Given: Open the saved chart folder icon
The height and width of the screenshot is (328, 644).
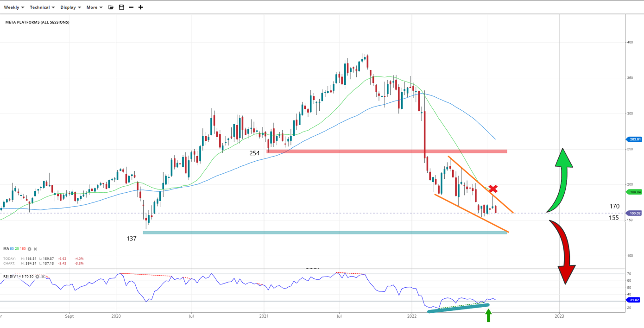Looking at the screenshot, I should [x=111, y=7].
